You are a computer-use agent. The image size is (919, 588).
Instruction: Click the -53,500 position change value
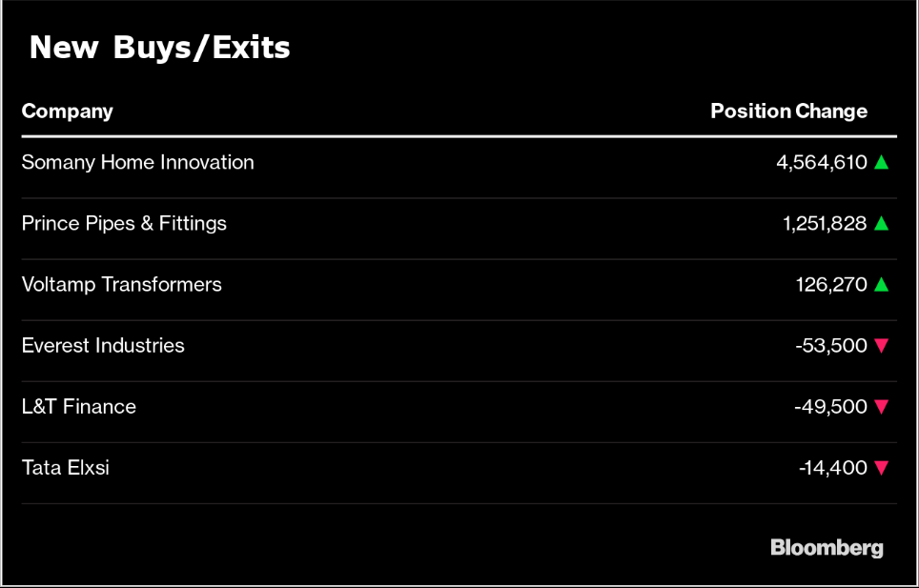click(x=830, y=345)
